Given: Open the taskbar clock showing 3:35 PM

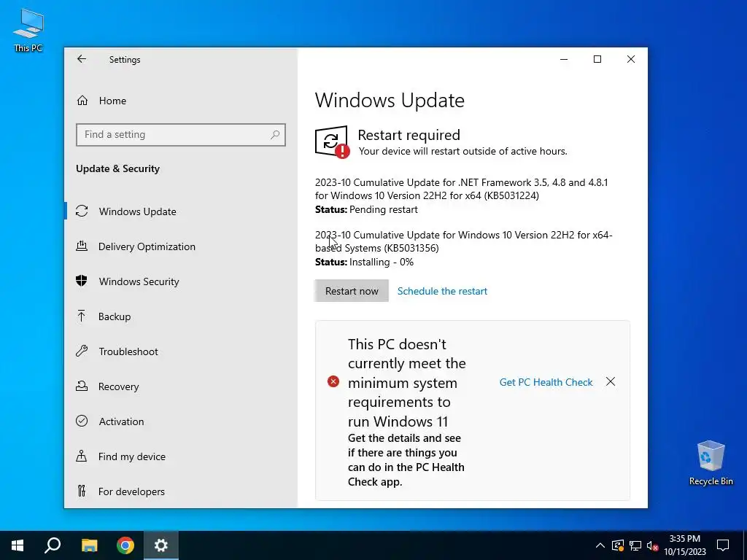Looking at the screenshot, I should [x=684, y=545].
